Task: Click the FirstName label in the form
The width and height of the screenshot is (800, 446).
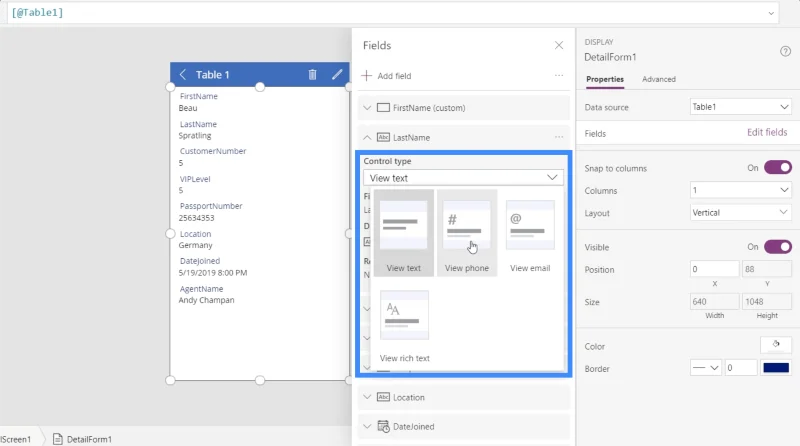Action: click(x=198, y=96)
